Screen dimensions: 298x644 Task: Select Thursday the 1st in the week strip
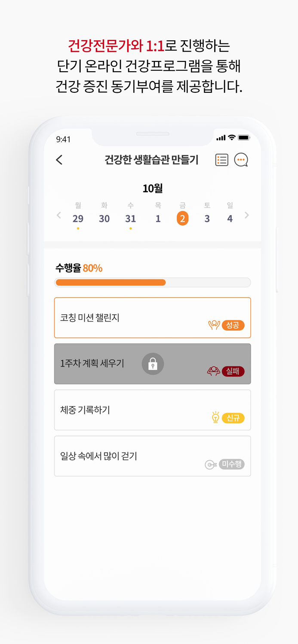coord(158,219)
